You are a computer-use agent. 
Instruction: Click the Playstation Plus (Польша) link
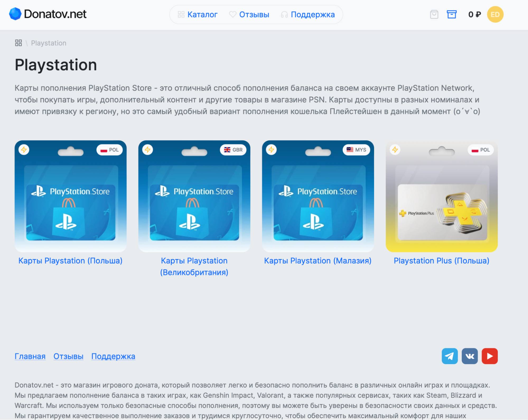pos(442,261)
